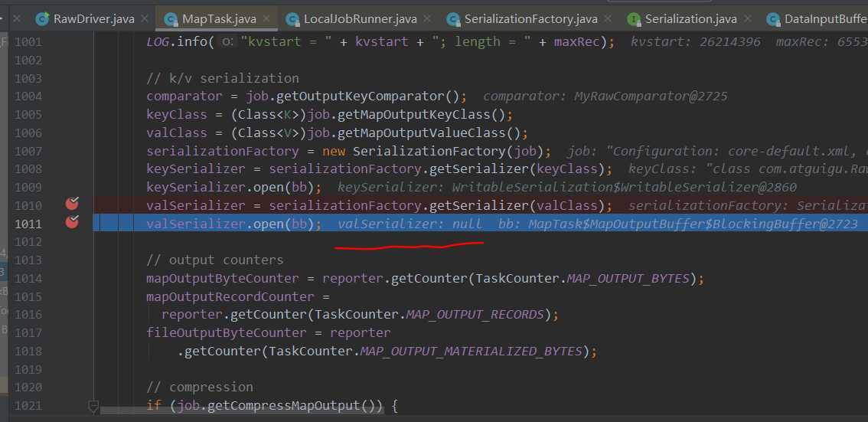Click the SerializationFactory.java class file icon
Screen dimensions: 868x422
click(453, 20)
